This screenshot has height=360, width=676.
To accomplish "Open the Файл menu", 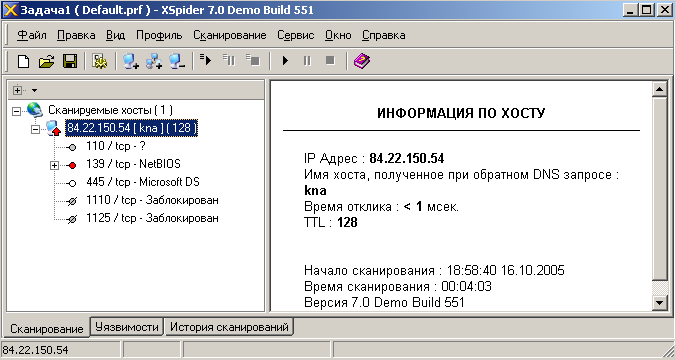I will coord(31,35).
